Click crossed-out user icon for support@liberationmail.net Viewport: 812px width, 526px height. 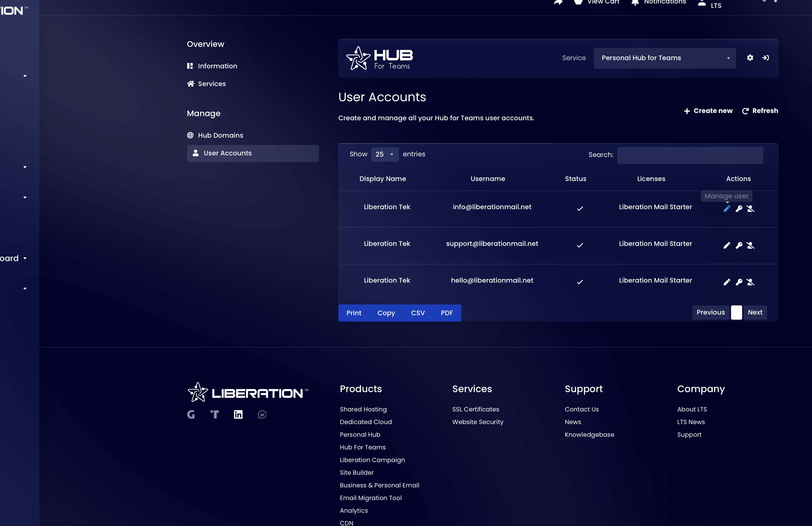pos(751,245)
